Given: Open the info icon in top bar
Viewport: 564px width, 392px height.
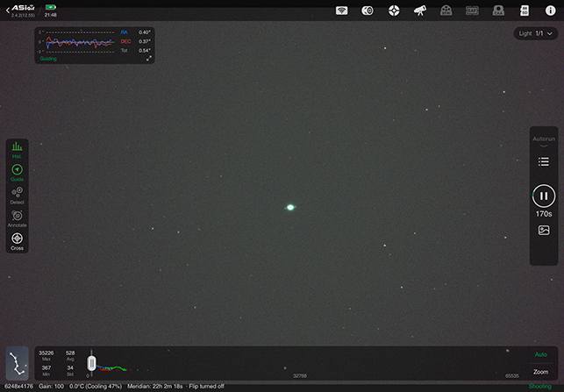Looking at the screenshot, I should click(550, 11).
